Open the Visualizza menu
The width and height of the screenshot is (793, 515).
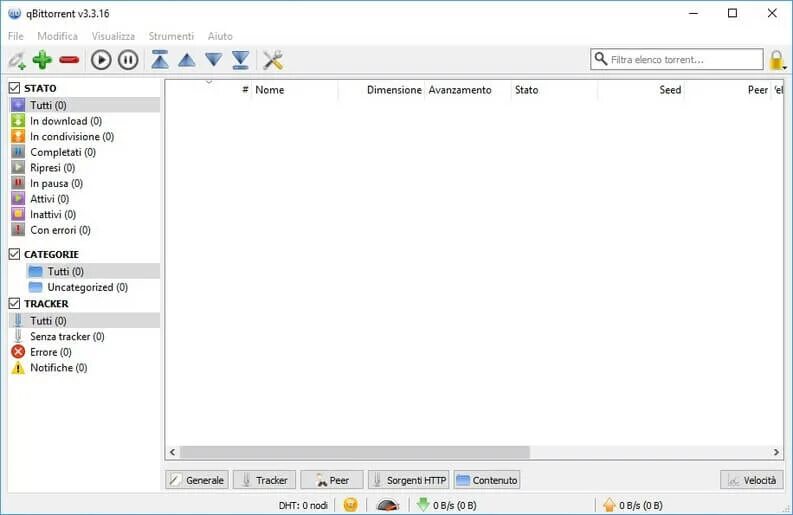(113, 36)
